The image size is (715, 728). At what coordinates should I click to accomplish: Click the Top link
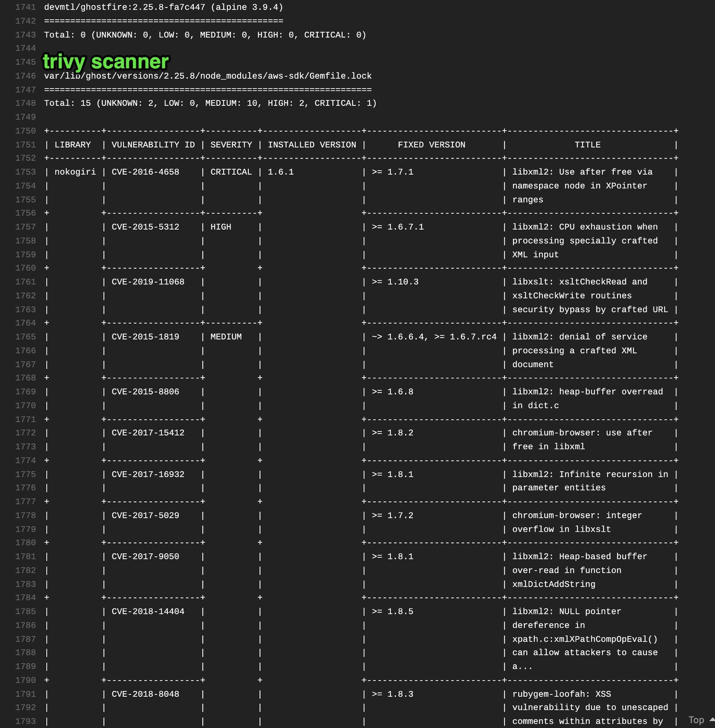(x=701, y=720)
